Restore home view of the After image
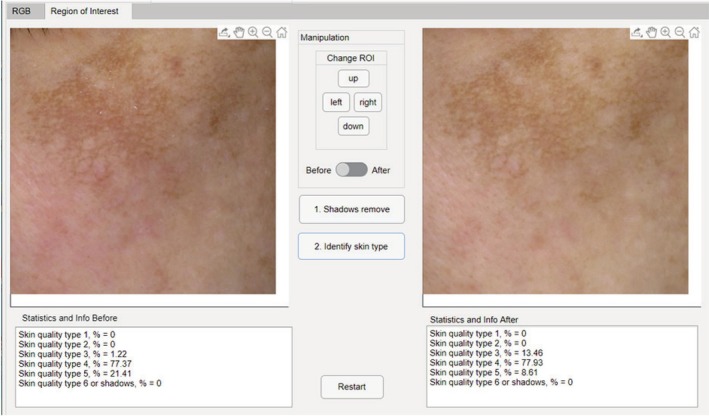Screen dimensions: 709x416 pos(694,33)
